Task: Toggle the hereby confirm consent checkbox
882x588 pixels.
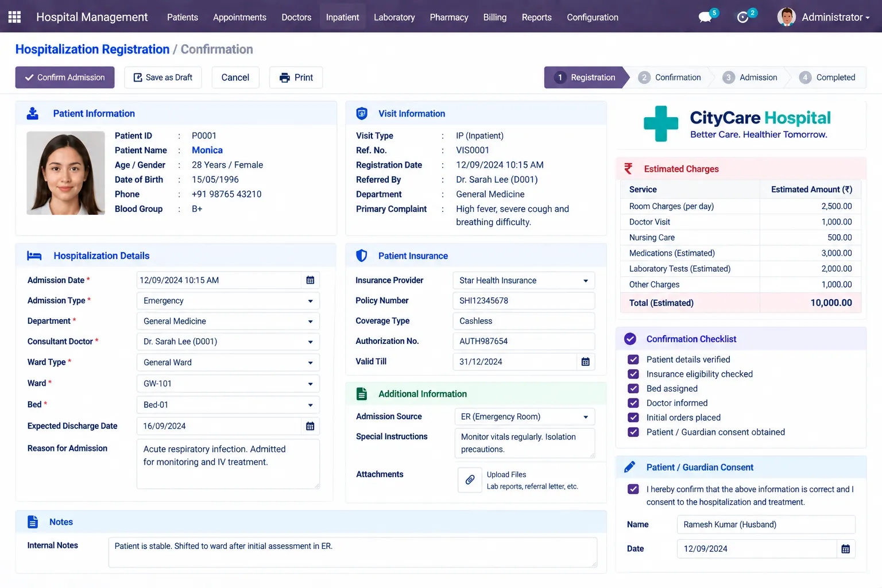Action: tap(633, 489)
